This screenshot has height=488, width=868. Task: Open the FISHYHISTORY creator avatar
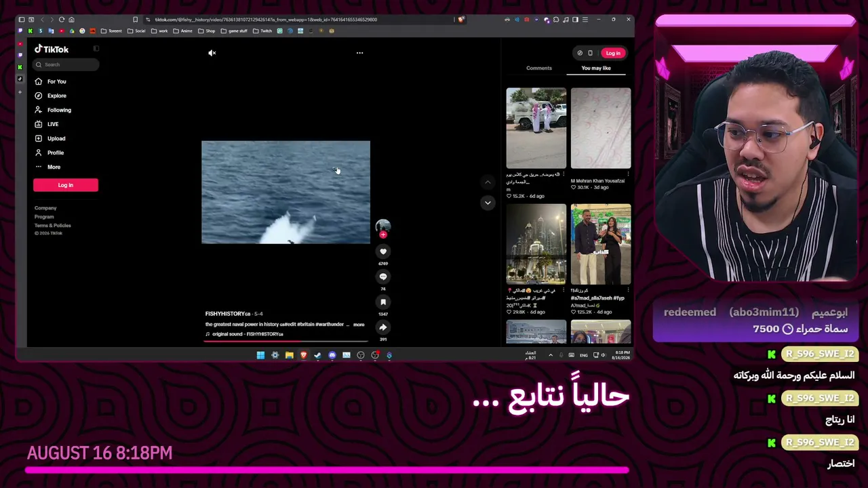coord(383,226)
